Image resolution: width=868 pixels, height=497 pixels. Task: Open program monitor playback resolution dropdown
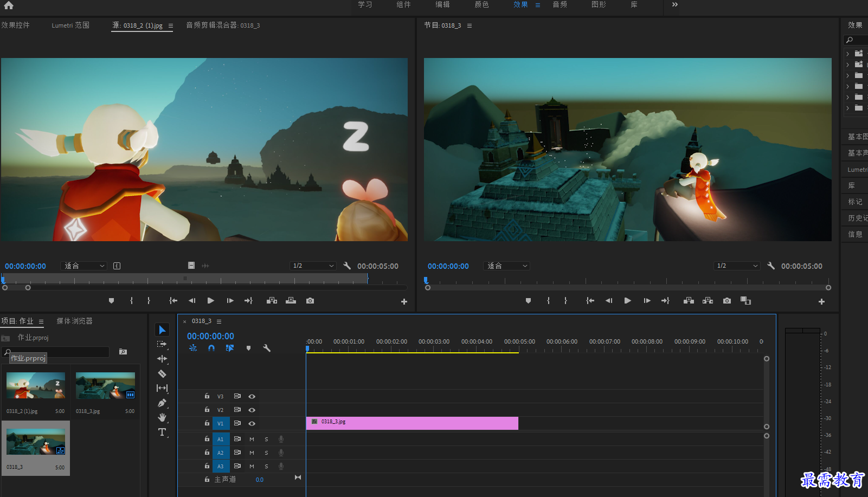tap(737, 266)
